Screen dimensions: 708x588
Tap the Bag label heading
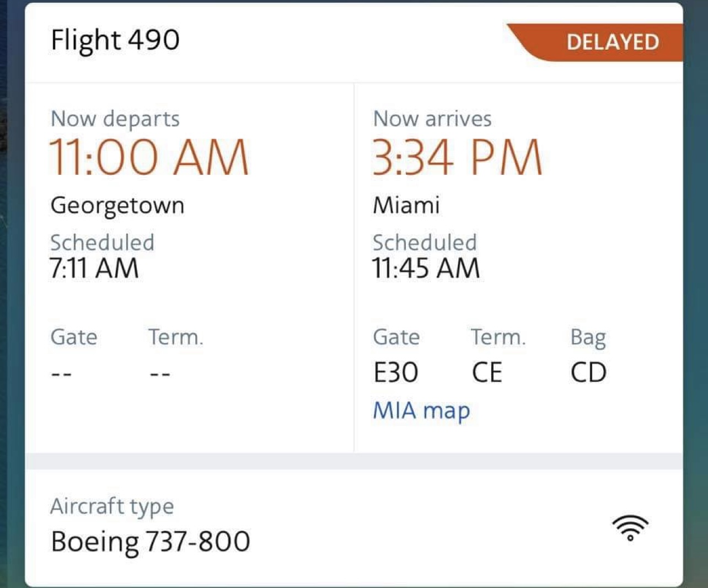[588, 337]
